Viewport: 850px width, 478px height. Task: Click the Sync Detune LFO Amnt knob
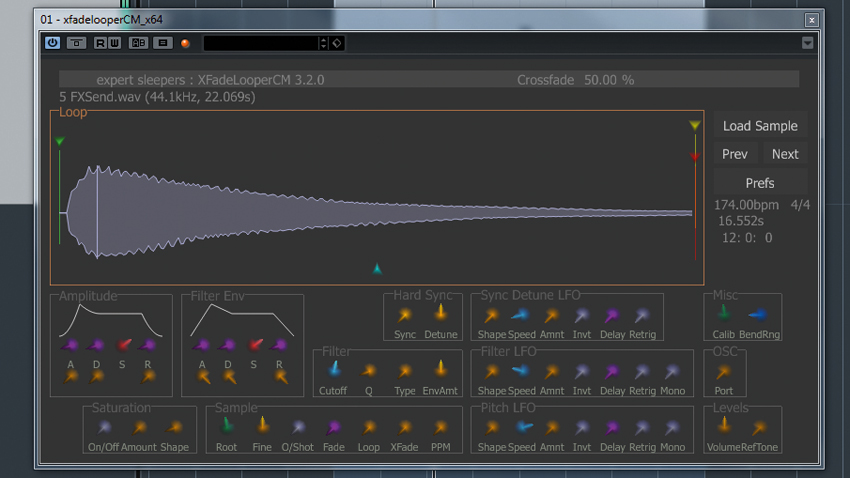(x=551, y=315)
